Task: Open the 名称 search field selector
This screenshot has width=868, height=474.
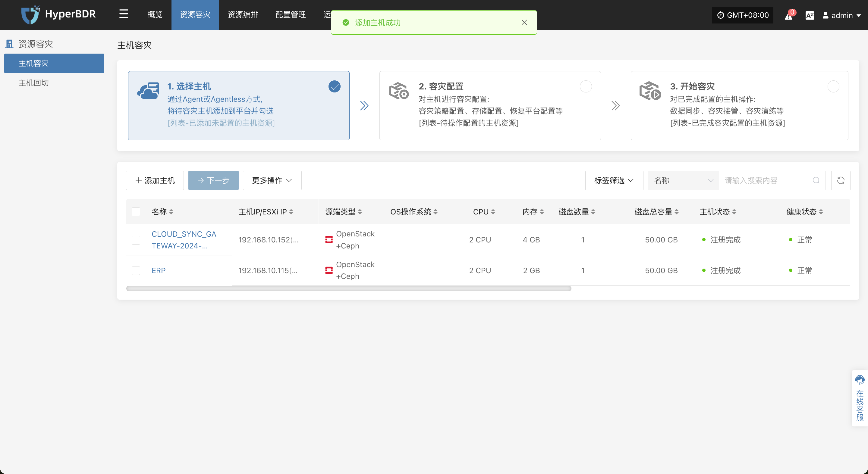Action: coord(683,180)
